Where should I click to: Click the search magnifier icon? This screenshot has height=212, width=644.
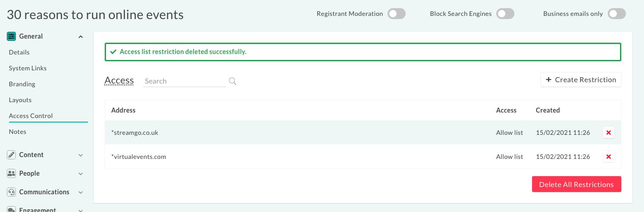pos(232,81)
